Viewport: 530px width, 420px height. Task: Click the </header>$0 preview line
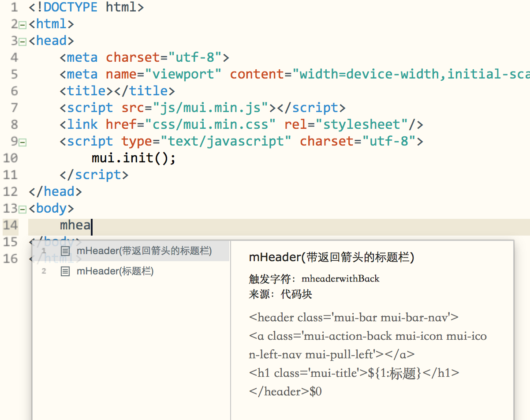285,392
